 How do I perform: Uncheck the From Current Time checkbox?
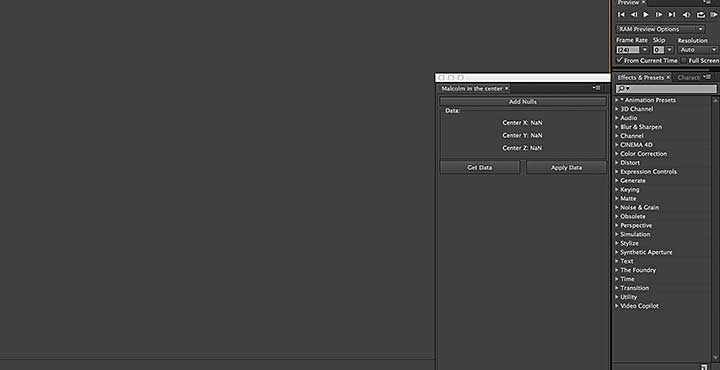click(x=619, y=60)
